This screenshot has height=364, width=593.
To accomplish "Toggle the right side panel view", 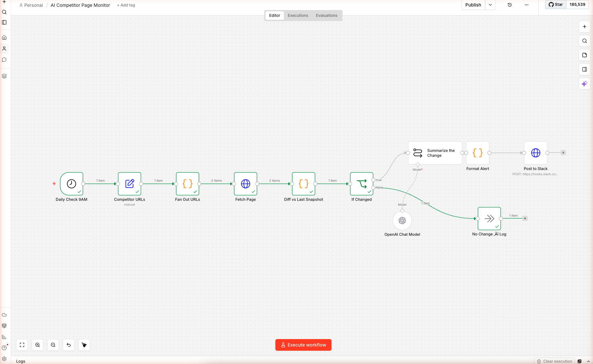I will tap(584, 69).
